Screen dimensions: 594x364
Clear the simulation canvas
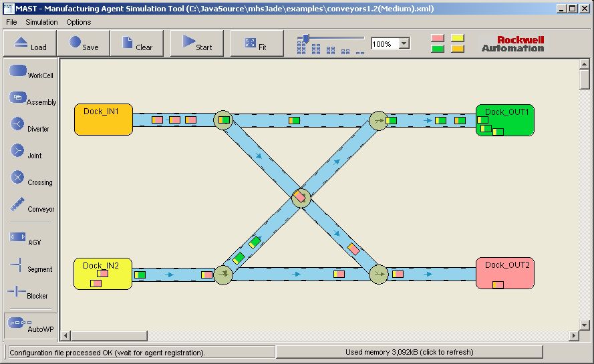tap(137, 43)
